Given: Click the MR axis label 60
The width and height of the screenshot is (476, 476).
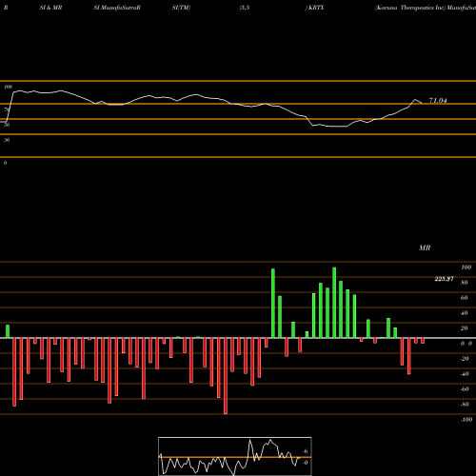Looking at the screenshot, I should point(465,298).
